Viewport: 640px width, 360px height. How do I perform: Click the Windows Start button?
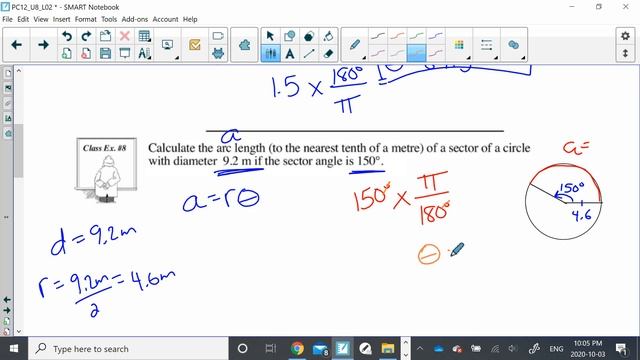(14, 349)
